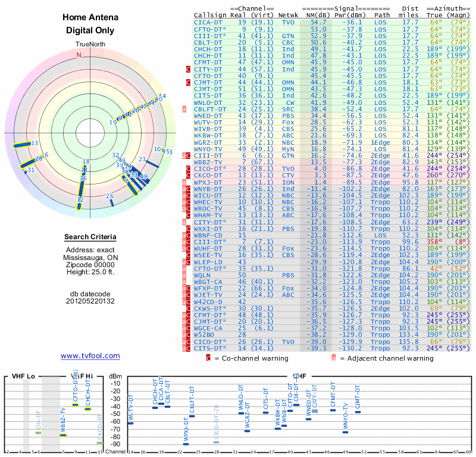Click the Callsign column header
Screen dimensions: 476x457
(210, 15)
